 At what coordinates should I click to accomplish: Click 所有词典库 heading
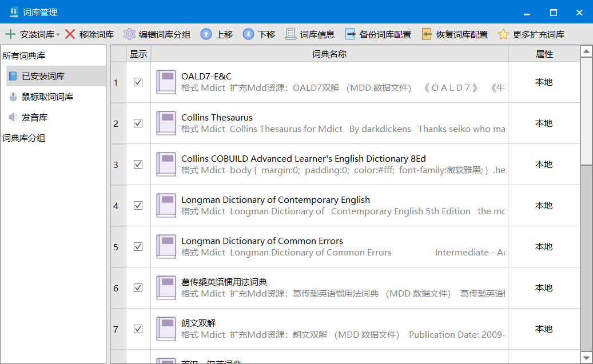coord(24,55)
